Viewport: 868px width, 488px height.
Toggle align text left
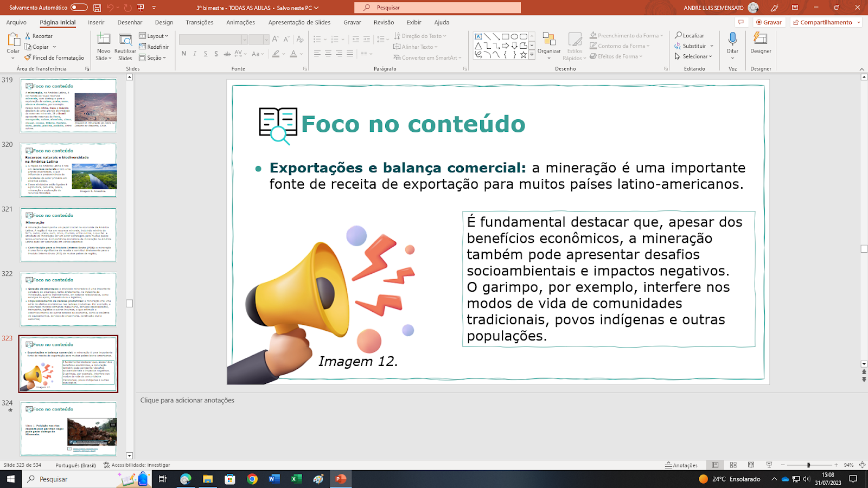pos(317,54)
